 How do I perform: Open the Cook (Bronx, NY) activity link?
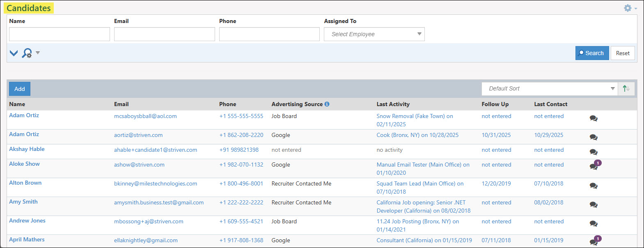click(x=417, y=135)
